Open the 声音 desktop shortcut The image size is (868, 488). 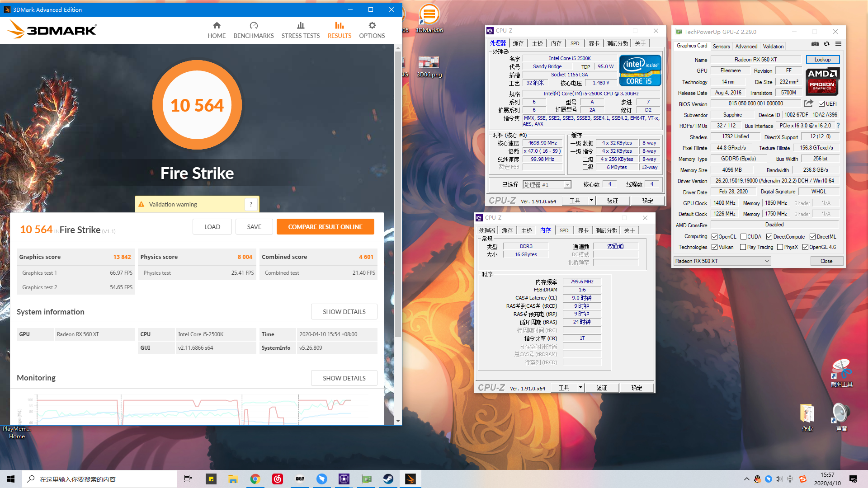click(841, 418)
